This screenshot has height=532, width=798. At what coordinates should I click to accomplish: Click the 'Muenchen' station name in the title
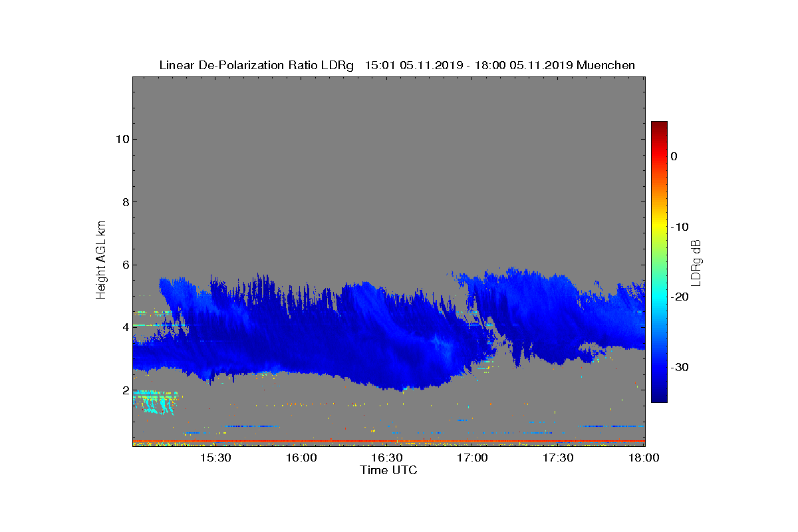(606, 65)
